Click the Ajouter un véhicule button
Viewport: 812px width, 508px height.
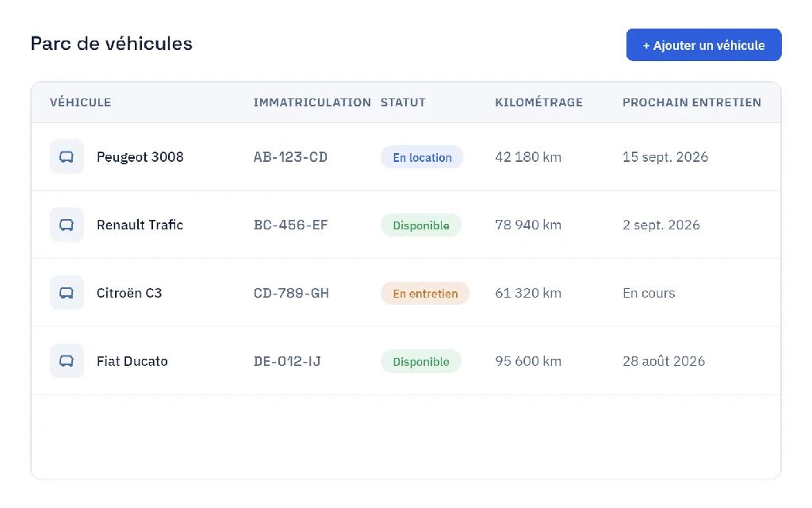(x=703, y=45)
